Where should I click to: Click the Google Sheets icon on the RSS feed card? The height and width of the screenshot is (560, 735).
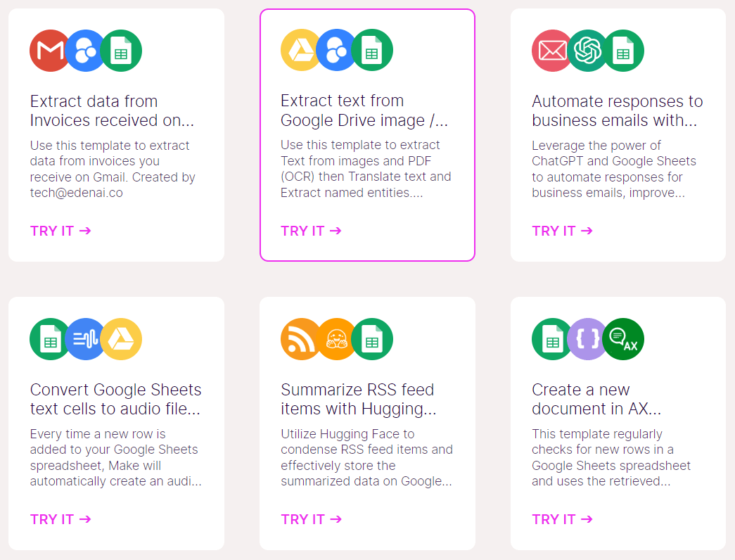coord(372,339)
